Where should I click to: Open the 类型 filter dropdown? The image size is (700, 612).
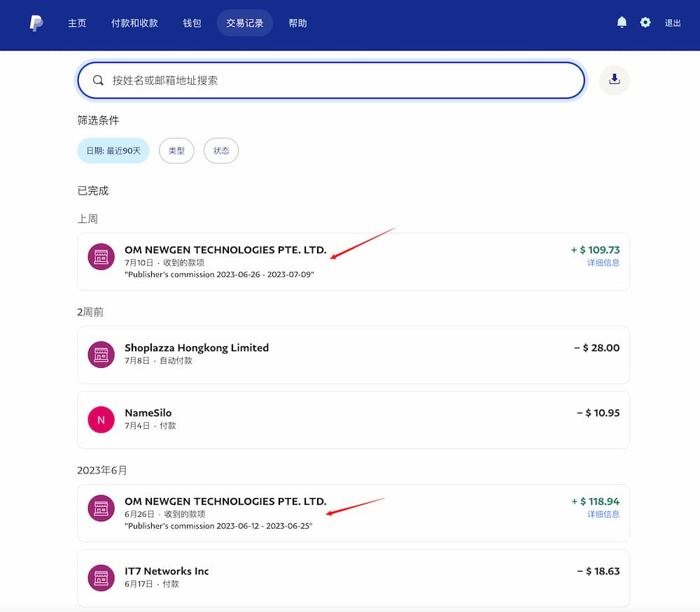[x=176, y=150]
